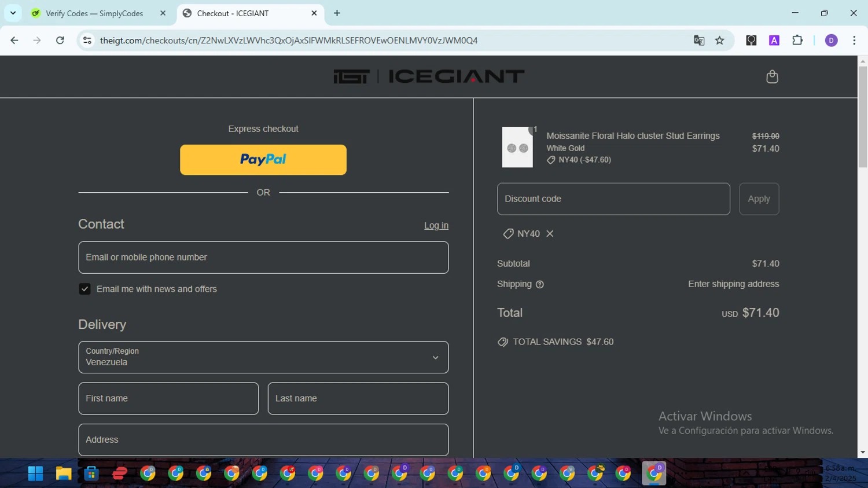Screen dimensions: 868x488
Task: Click the dark square extension icon
Action: [751, 41]
